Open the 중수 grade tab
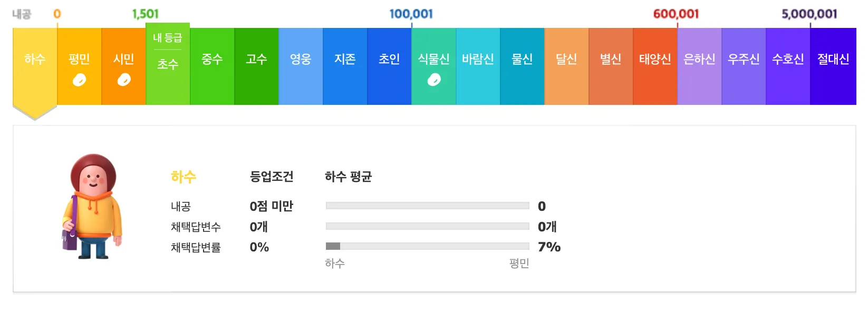 [212, 66]
